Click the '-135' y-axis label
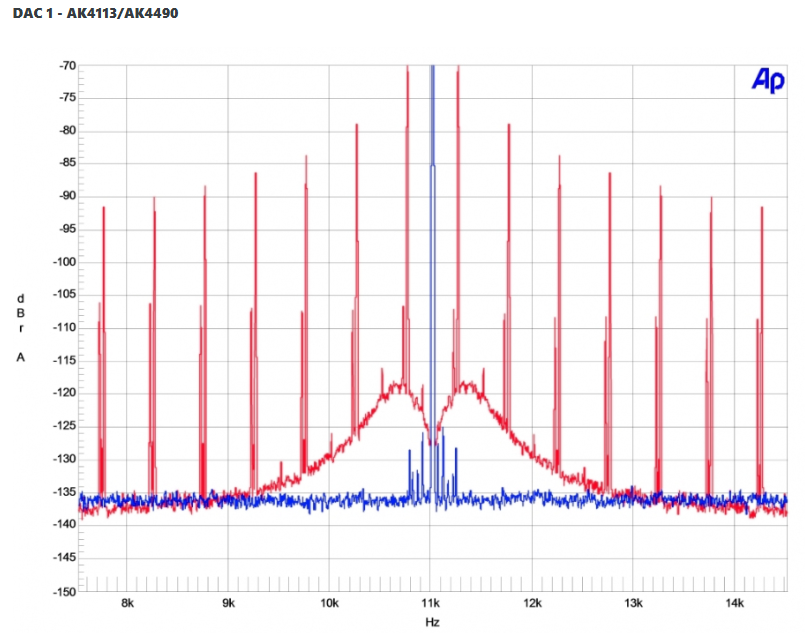The image size is (805, 633). click(65, 492)
